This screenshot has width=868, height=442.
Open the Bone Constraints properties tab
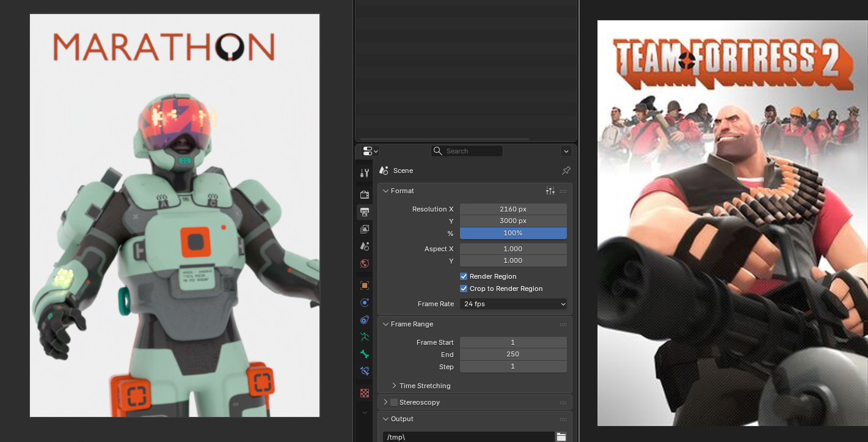365,371
